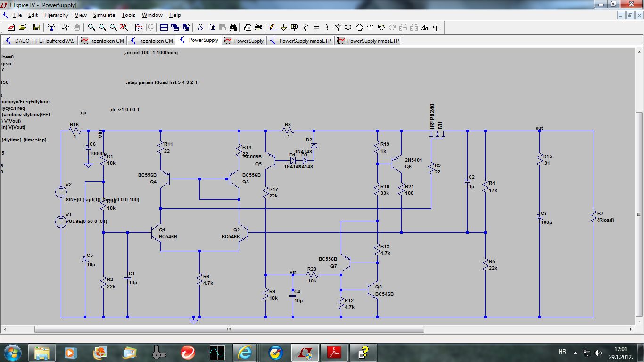The width and height of the screenshot is (644, 362).
Task: Select the Zoom Out magnifier tool
Action: pos(113,27)
